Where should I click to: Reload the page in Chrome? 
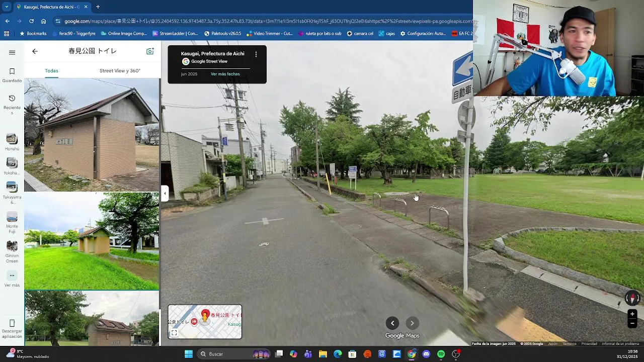31,21
